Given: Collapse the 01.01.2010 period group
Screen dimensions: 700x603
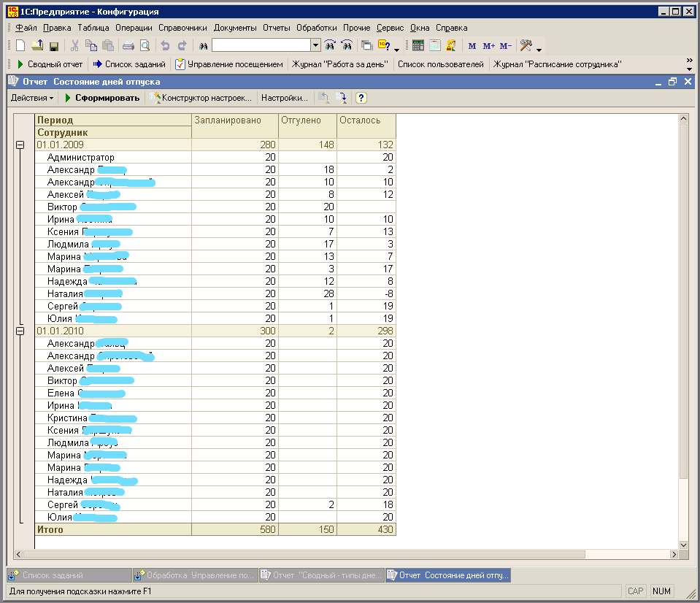Looking at the screenshot, I should (x=20, y=331).
